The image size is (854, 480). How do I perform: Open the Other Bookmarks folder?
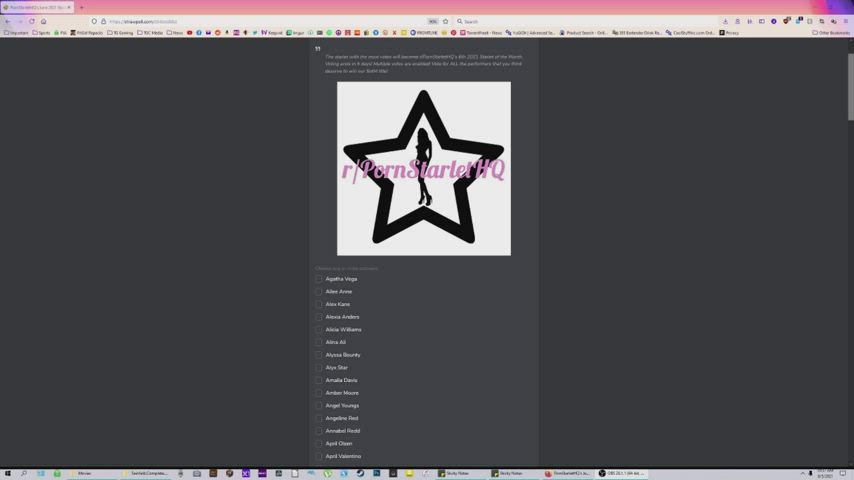coord(831,33)
